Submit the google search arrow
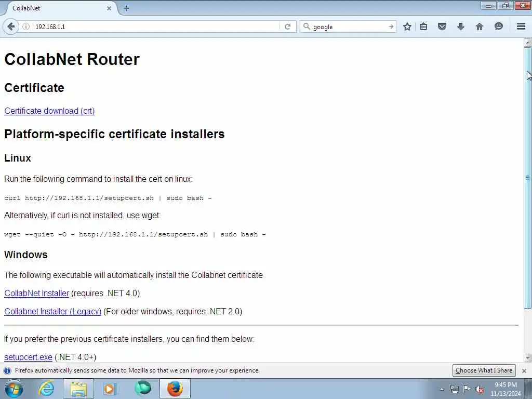Viewport: 532px width, 399px height. (391, 26)
